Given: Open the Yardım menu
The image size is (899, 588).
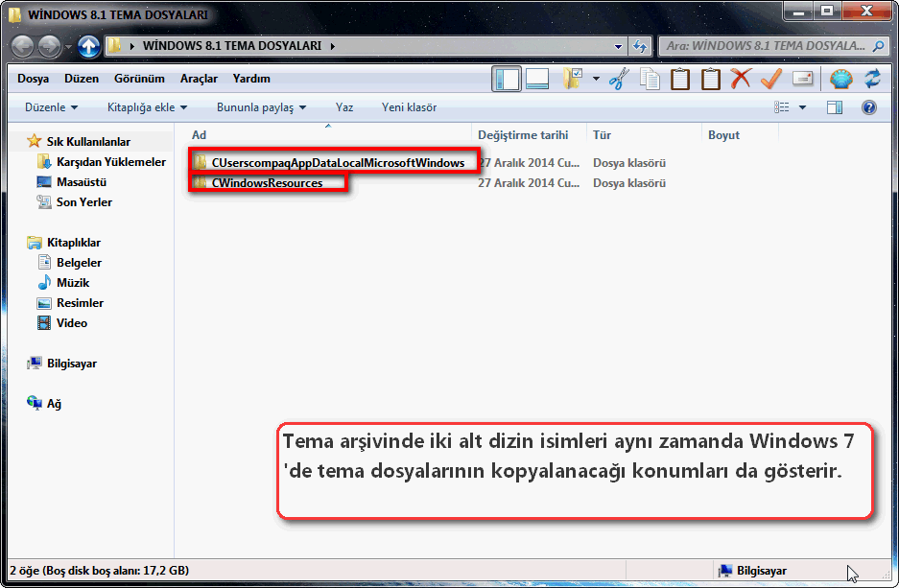Looking at the screenshot, I should (251, 79).
